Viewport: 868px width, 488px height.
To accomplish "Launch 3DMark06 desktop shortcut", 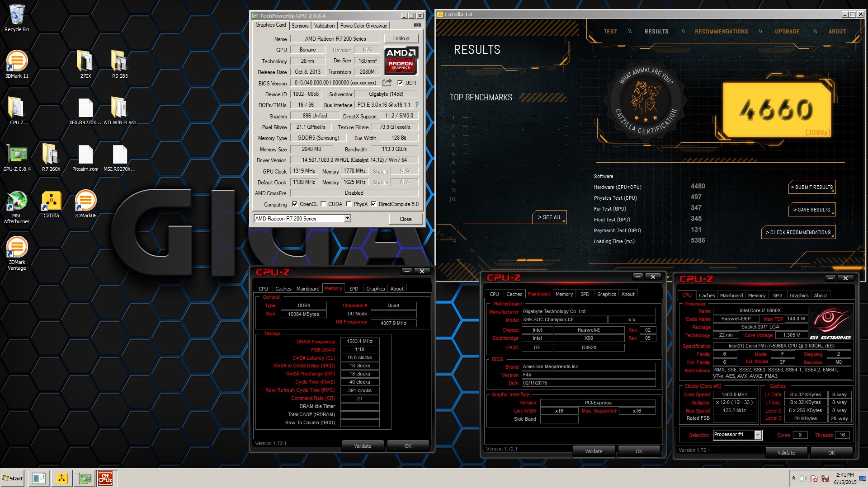I will 85,204.
